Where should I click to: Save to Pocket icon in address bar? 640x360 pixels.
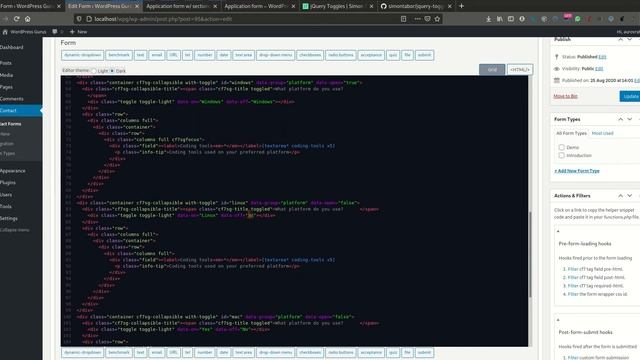427,19
